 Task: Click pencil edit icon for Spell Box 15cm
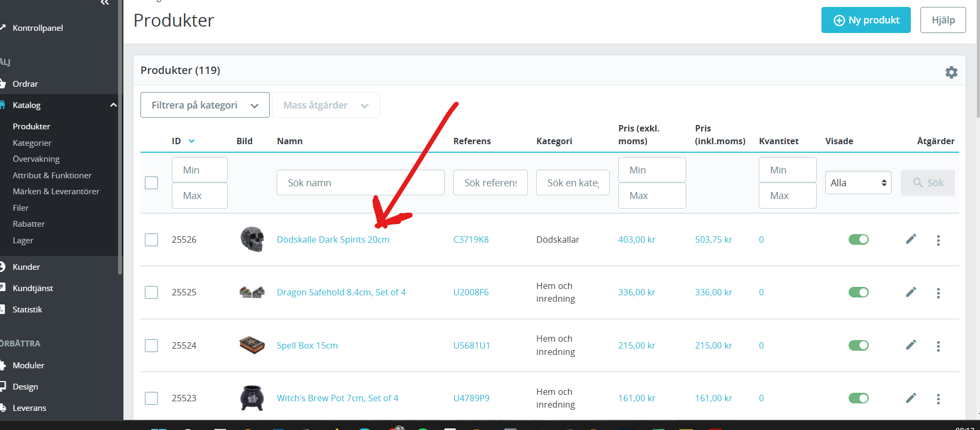click(x=911, y=345)
